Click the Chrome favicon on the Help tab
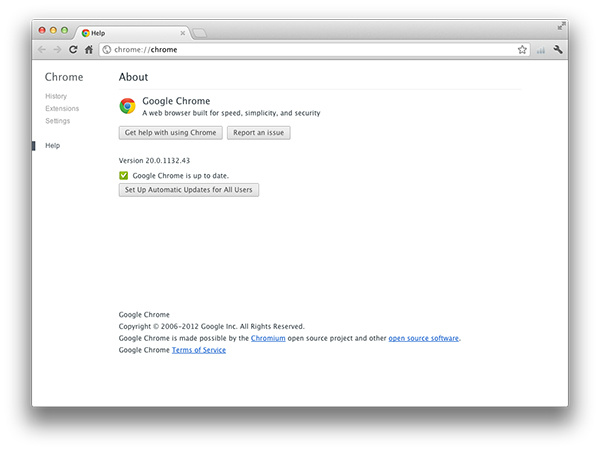Screen dimensions: 600x451 [x=86, y=33]
